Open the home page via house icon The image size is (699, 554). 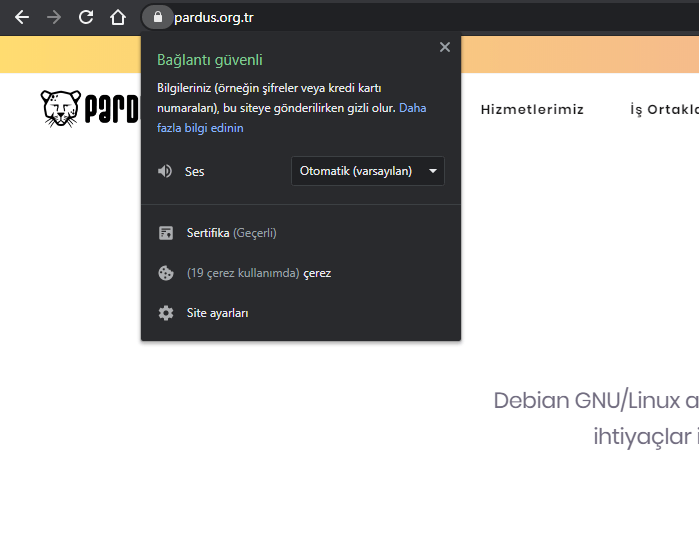(118, 17)
